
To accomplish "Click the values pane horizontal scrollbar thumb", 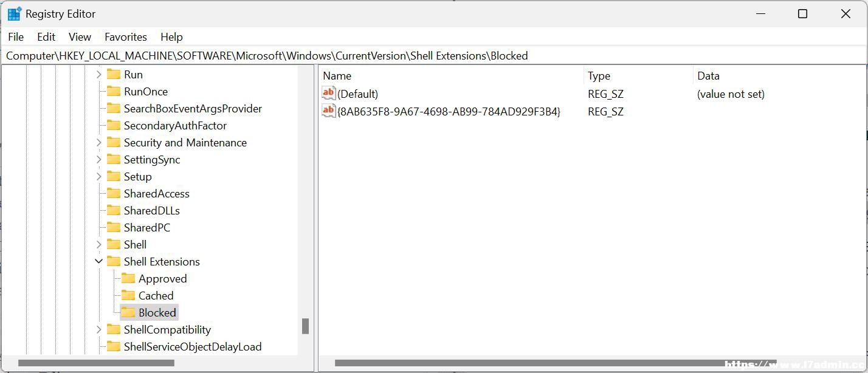I will (556, 363).
